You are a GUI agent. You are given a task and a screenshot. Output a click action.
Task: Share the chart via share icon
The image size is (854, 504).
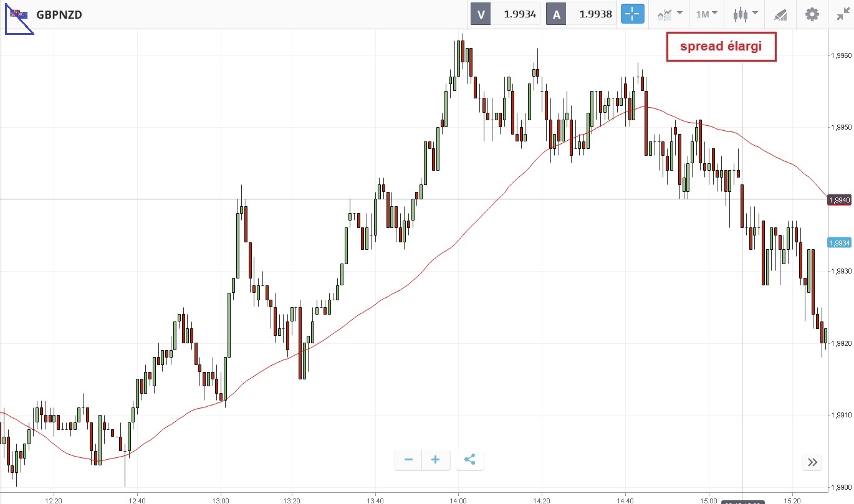click(470, 460)
